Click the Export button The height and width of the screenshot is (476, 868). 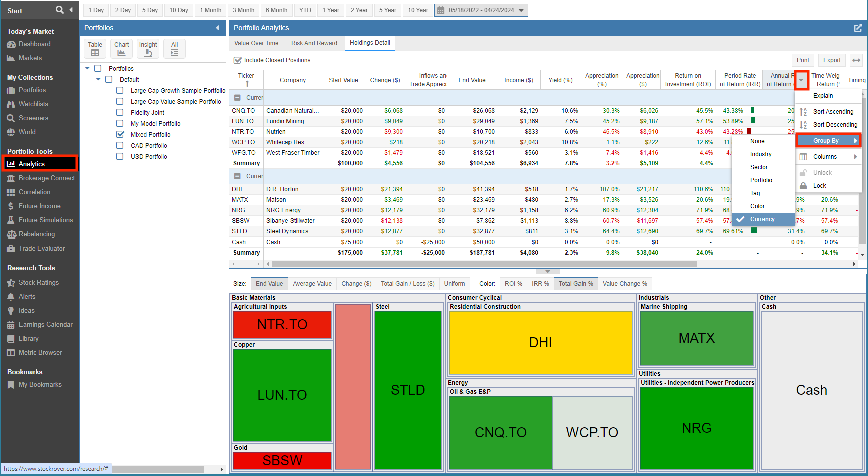832,60
